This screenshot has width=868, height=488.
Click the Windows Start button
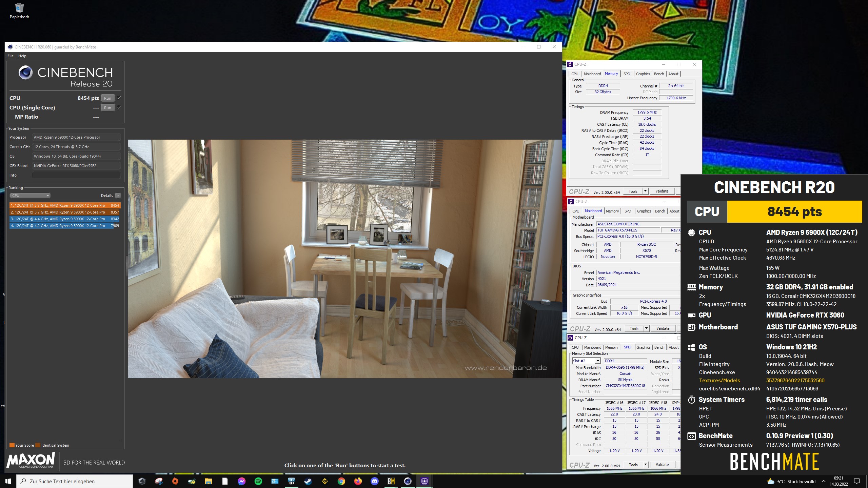click(x=8, y=481)
